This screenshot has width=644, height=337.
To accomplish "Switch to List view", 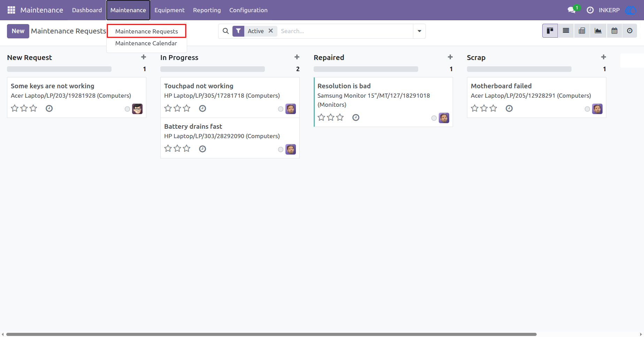I will 566,31.
